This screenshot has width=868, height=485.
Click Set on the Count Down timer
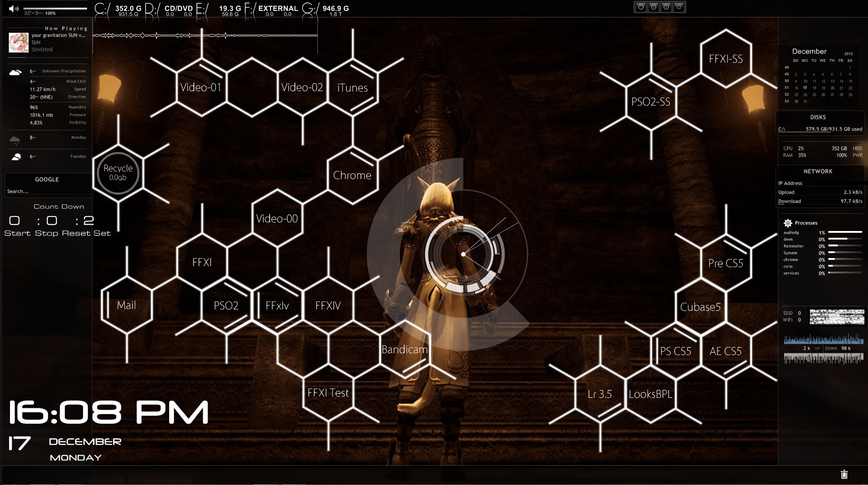click(102, 233)
